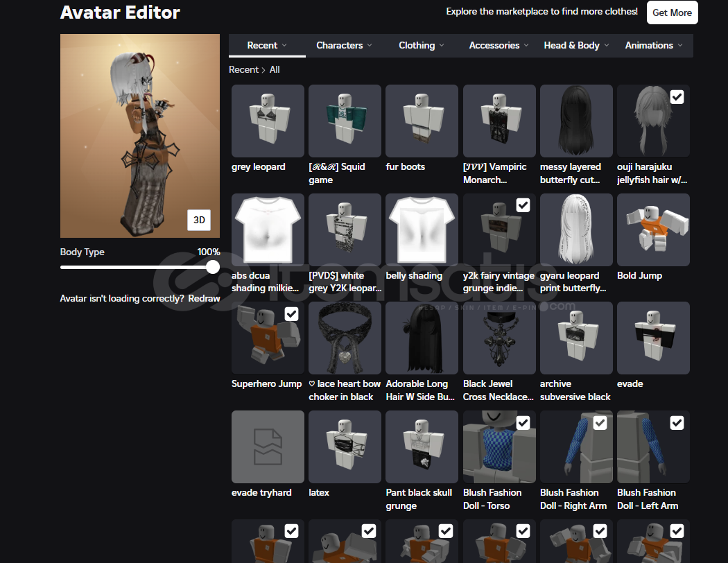Screen dimensions: 728x563
Task: Click the avatar preview image
Action: [140, 135]
